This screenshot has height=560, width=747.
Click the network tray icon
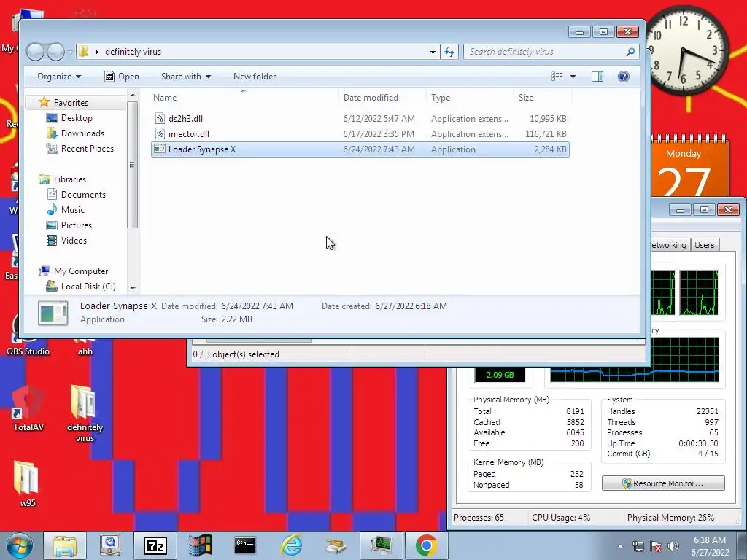(x=638, y=546)
